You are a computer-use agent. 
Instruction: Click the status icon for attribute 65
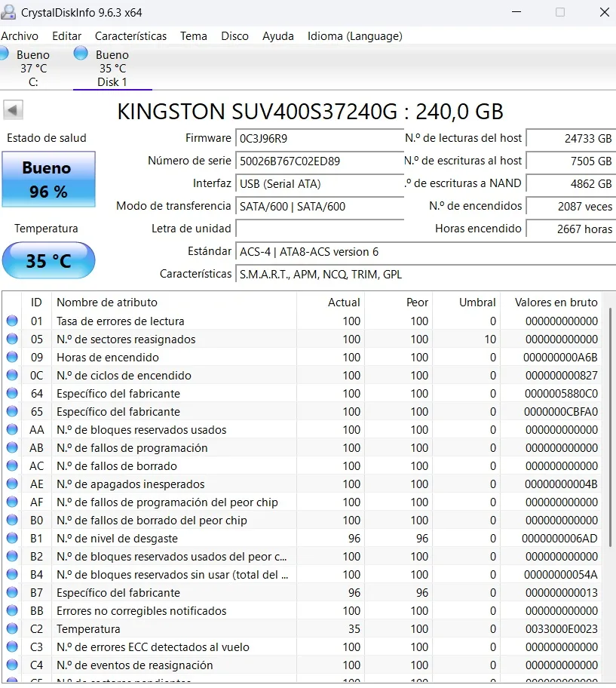pyautogui.click(x=12, y=411)
